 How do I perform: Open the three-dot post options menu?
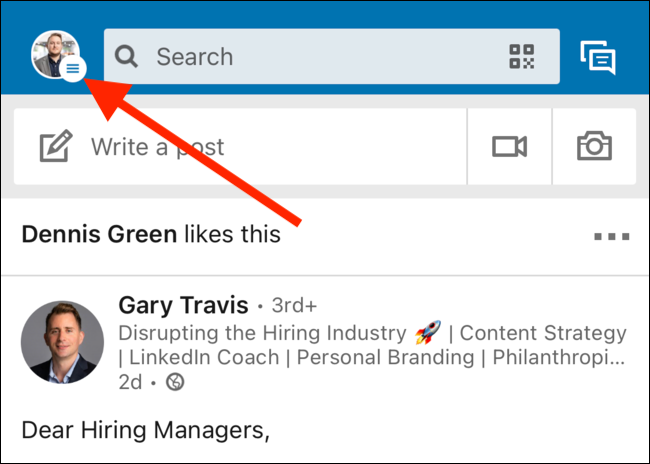pyautogui.click(x=611, y=237)
